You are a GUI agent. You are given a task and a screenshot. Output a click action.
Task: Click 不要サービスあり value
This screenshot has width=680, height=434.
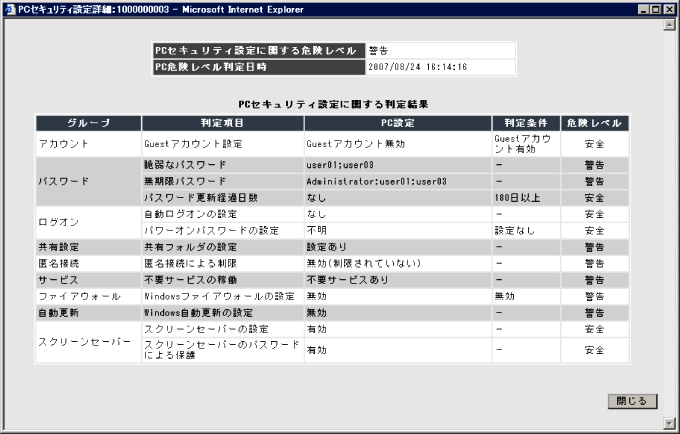pyautogui.click(x=348, y=280)
